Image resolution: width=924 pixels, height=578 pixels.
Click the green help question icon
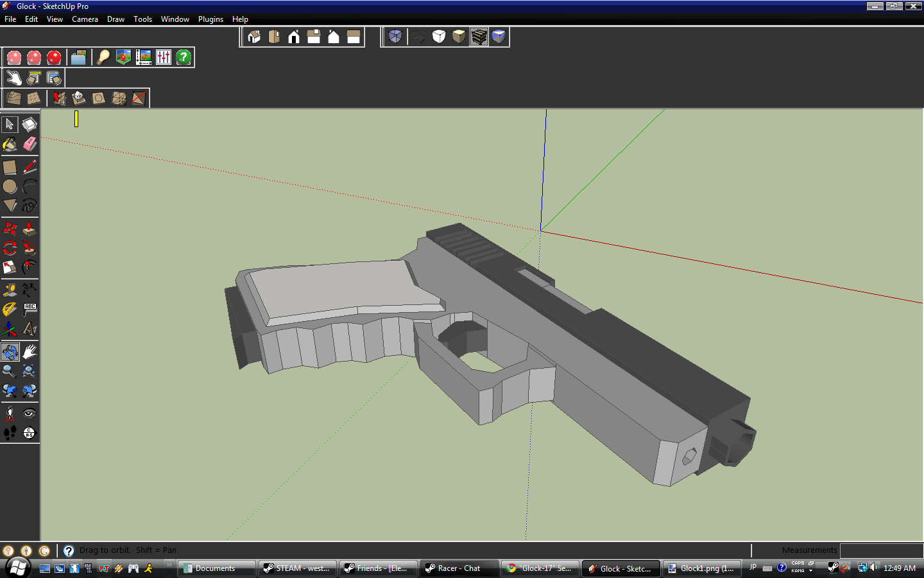tap(184, 57)
